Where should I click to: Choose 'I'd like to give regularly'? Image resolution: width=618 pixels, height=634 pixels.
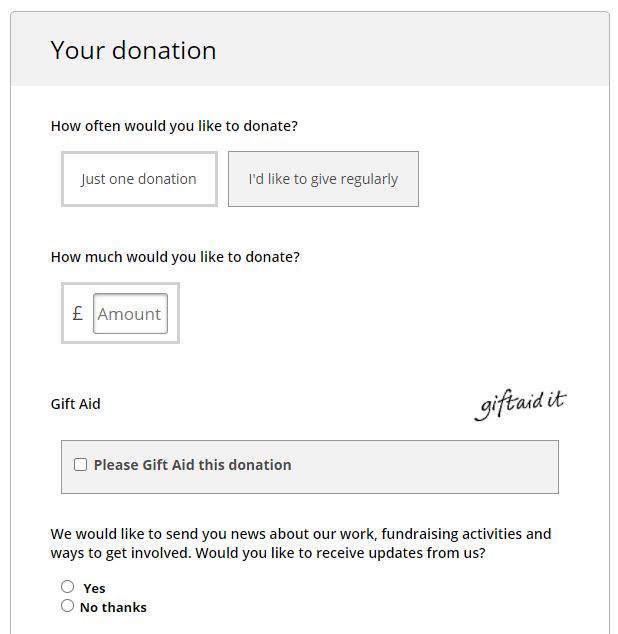[x=323, y=179]
